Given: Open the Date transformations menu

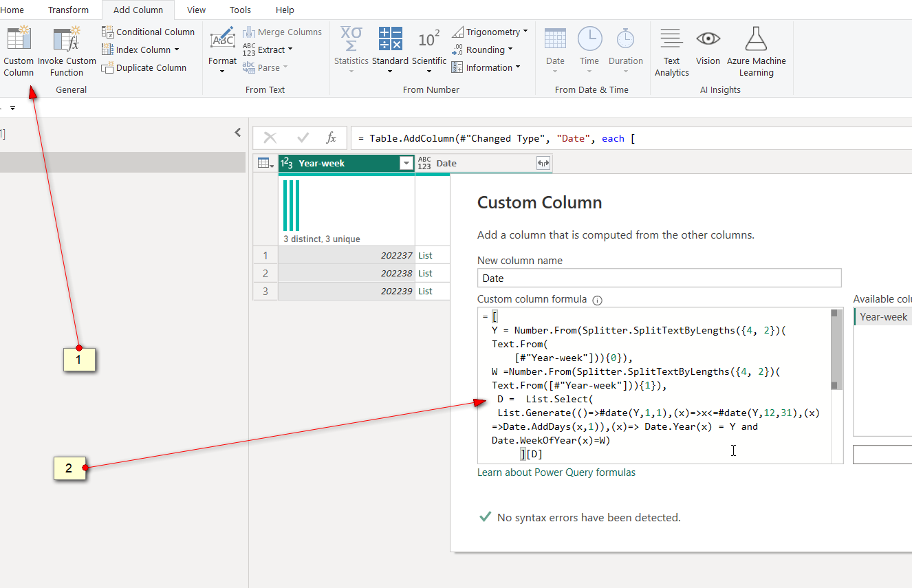Looking at the screenshot, I should pos(555,50).
